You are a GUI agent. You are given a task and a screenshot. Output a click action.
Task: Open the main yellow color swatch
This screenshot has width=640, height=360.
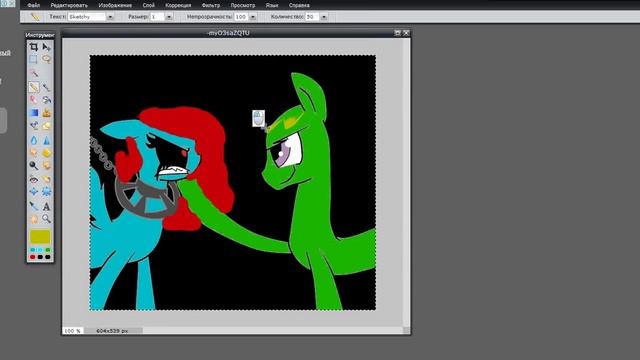(x=40, y=236)
